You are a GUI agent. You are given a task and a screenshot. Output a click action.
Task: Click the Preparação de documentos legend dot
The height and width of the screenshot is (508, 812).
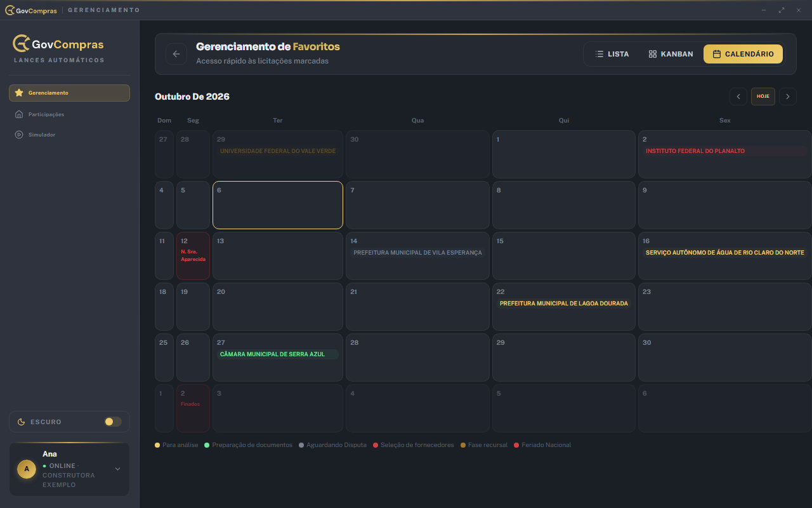[207, 445]
